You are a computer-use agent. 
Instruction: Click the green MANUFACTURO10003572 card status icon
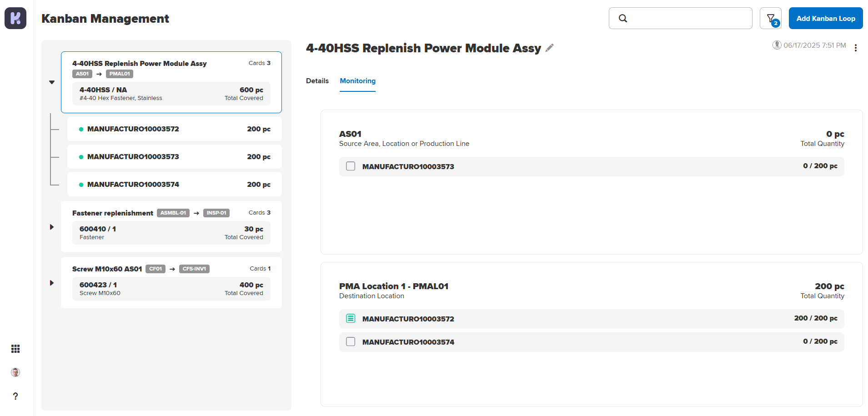point(351,318)
